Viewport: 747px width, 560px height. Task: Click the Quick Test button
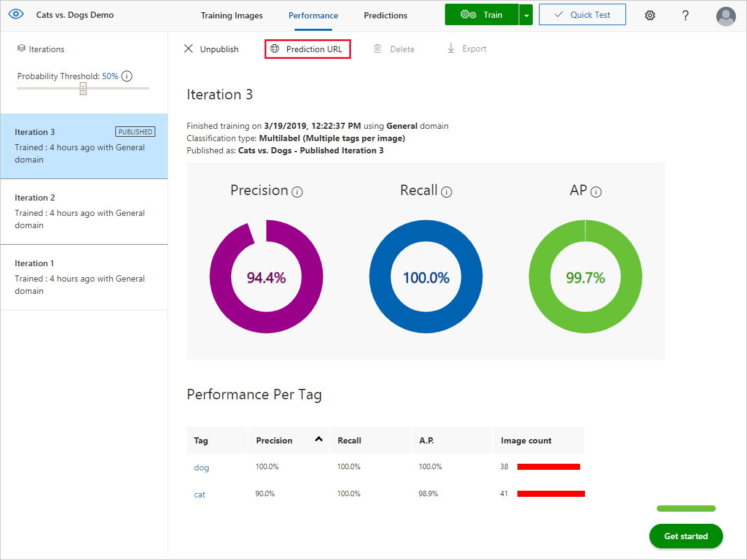tap(582, 14)
